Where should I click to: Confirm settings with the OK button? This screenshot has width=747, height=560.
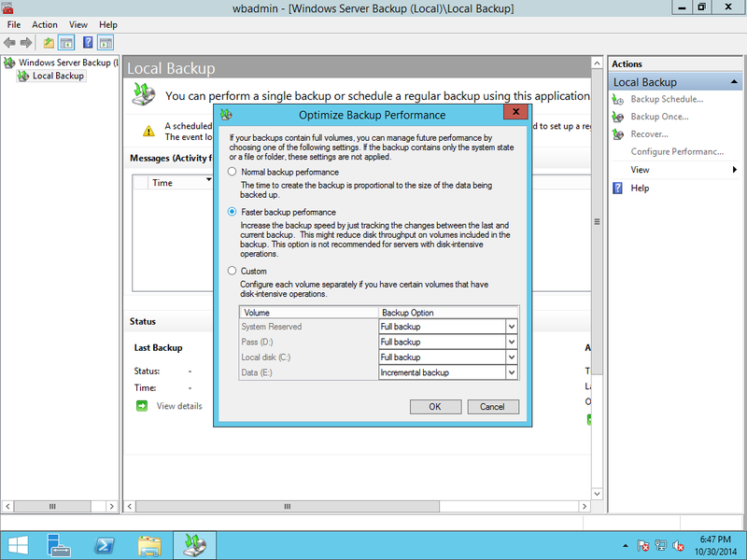point(435,406)
